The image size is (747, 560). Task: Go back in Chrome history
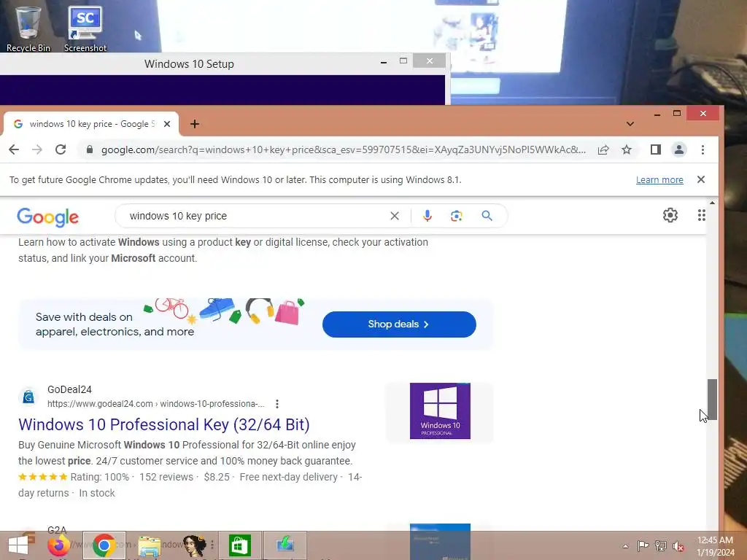click(14, 149)
